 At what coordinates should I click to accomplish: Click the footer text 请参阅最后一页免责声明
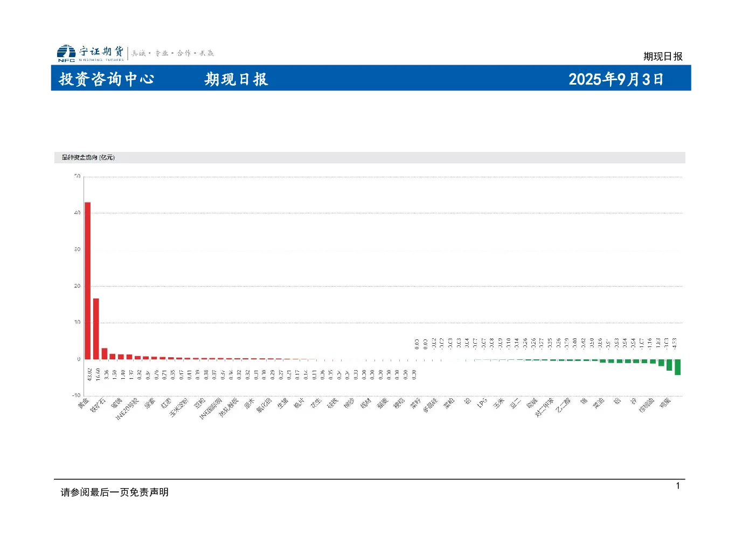pos(115,492)
